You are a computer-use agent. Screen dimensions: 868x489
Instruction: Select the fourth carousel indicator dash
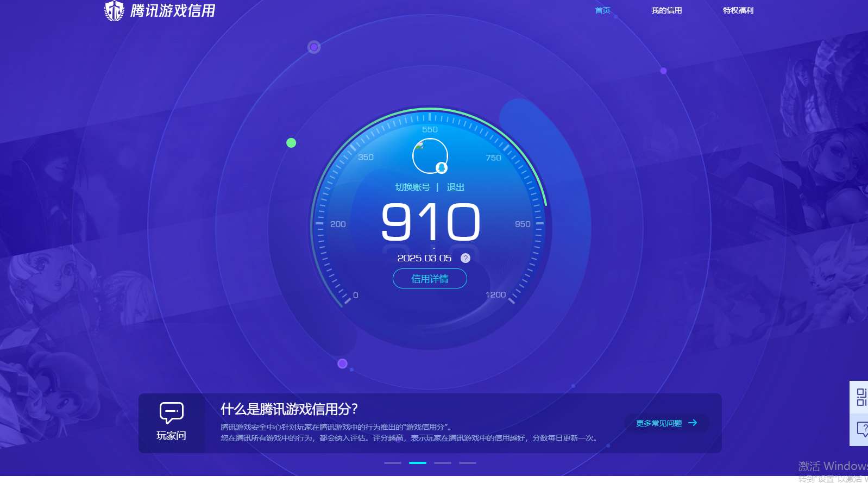point(468,463)
